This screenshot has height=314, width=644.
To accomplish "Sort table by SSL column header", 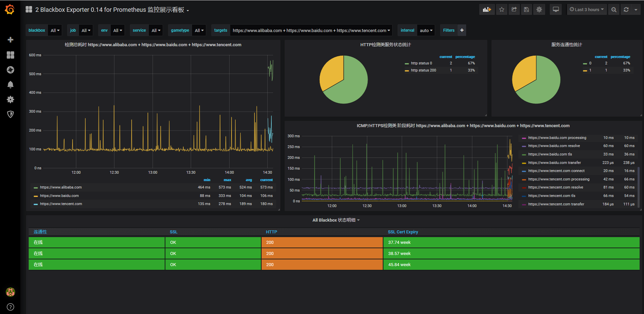I will coord(173,232).
